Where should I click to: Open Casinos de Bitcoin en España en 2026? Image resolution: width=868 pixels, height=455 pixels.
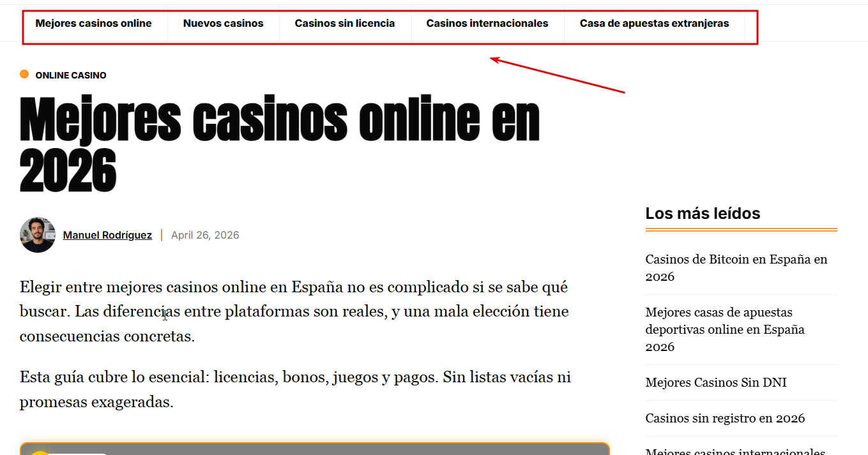pos(736,268)
